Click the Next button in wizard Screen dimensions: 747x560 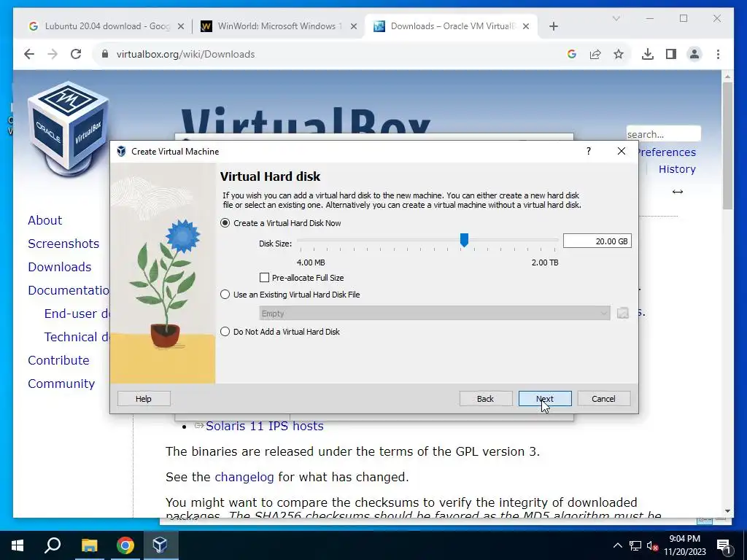point(545,399)
